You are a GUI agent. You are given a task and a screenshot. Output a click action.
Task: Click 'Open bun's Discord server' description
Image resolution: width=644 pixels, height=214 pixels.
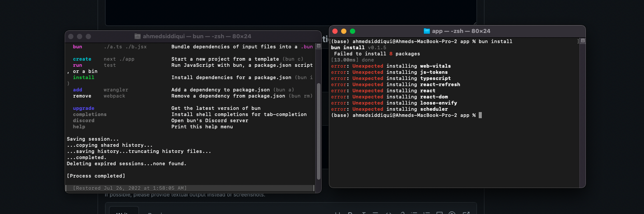(x=210, y=120)
